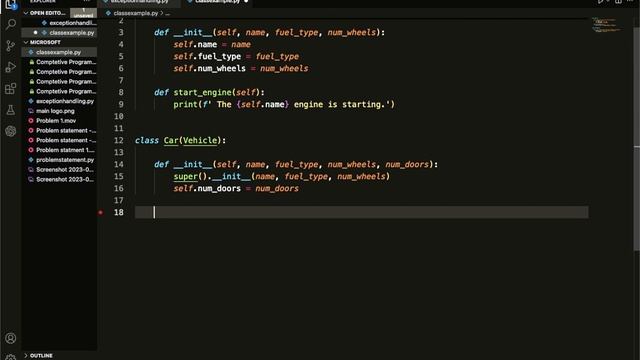Screen dimensions: 640x360
Task: Open the Run and Debug view
Action: coord(11,67)
